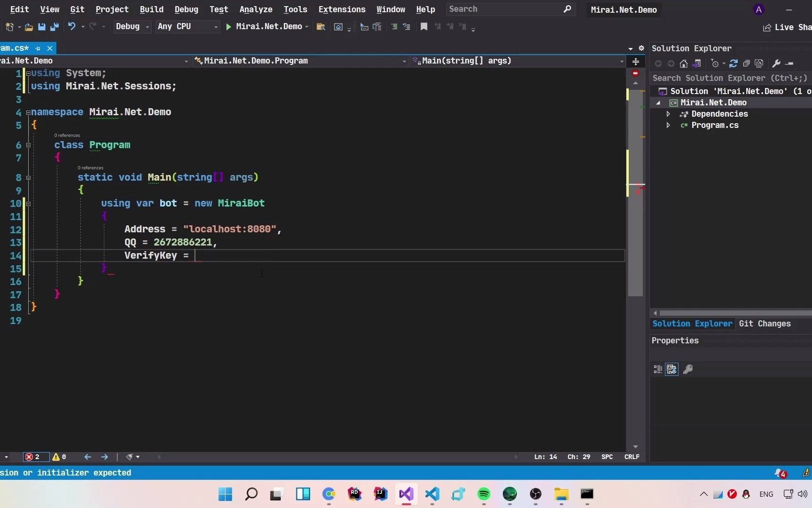
Task: Open the Extensions menu
Action: click(x=342, y=9)
